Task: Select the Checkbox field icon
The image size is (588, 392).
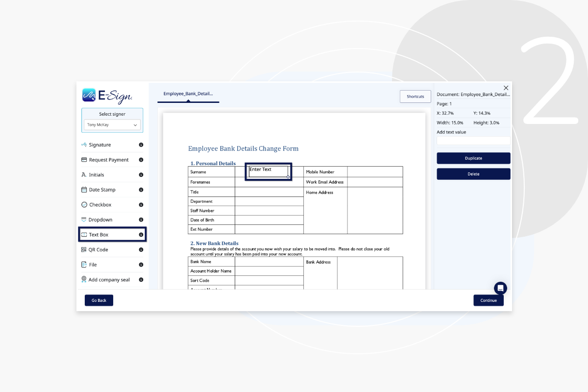Action: click(x=84, y=205)
